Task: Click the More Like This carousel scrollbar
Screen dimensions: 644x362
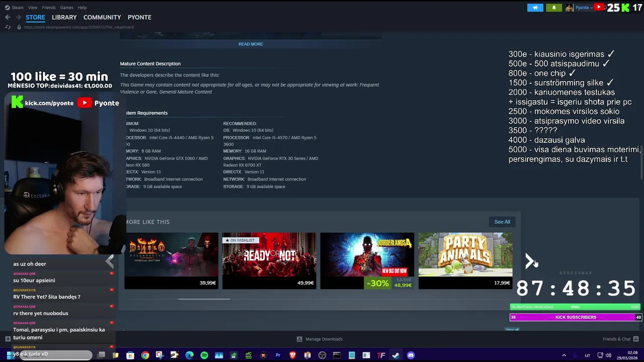Action: point(204,299)
